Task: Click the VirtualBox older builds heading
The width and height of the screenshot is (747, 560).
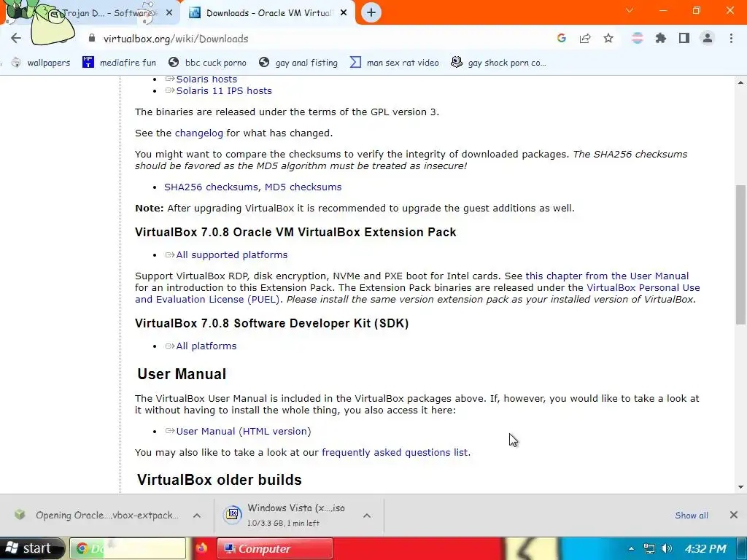Action: pyautogui.click(x=219, y=480)
